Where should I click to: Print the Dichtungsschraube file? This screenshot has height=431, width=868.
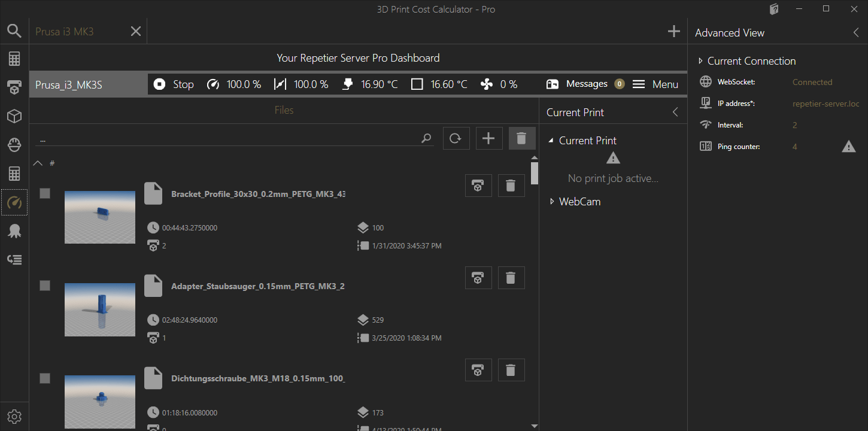pyautogui.click(x=478, y=370)
